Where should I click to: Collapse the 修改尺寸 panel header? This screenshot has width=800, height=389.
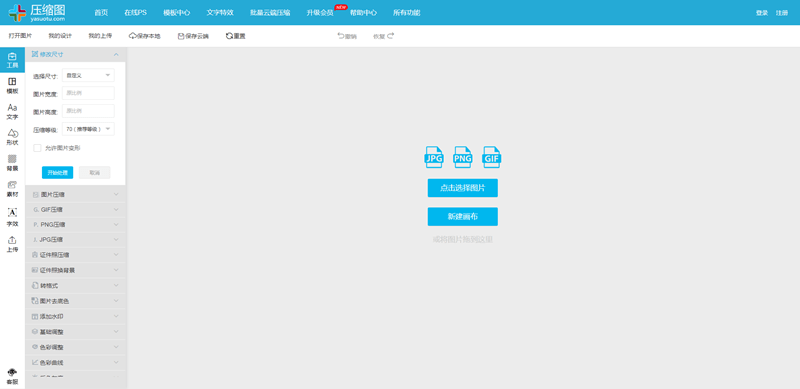[x=76, y=54]
